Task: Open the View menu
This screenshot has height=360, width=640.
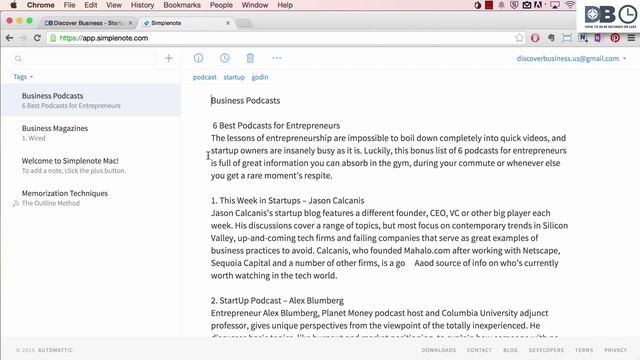Action: (114, 5)
